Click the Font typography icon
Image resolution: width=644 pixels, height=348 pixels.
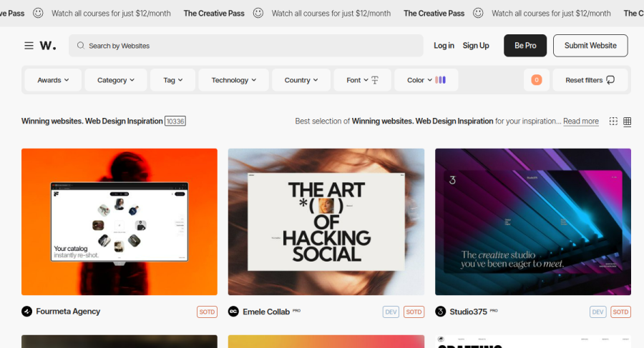click(374, 80)
